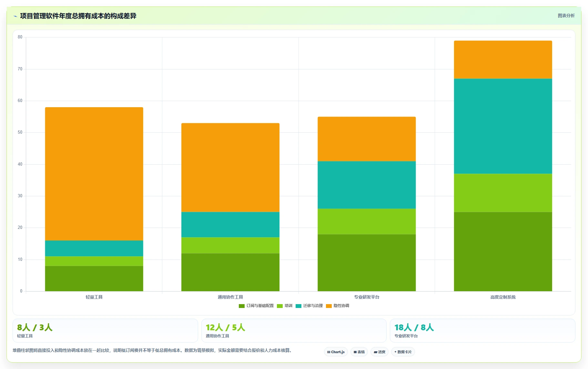Viewport: 588px width, 369px height.
Task: Click the y-axis value 40
Action: pos(20,164)
